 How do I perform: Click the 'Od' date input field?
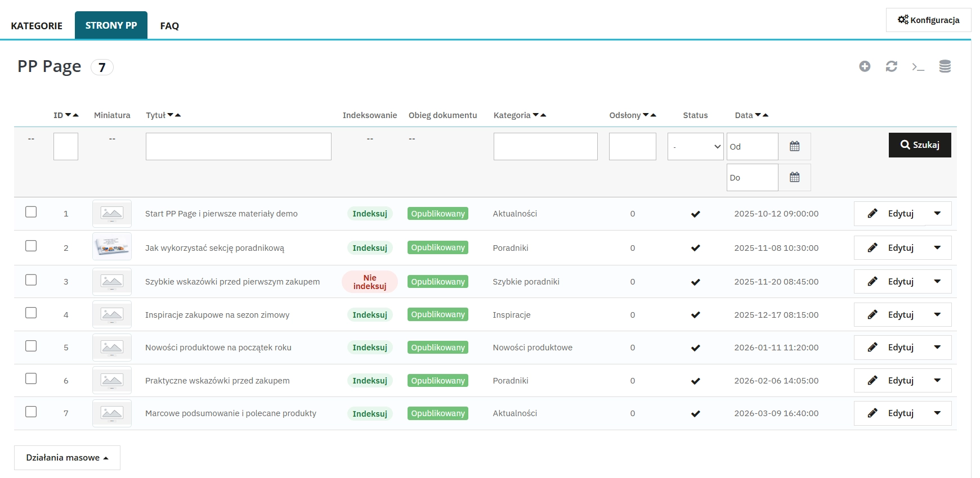(753, 146)
